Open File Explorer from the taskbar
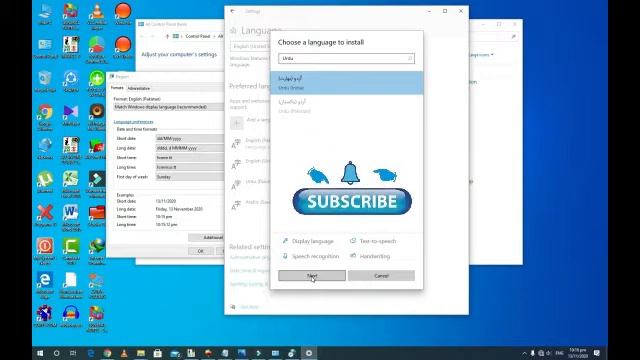Screen dimensions: 640x360 point(141,353)
